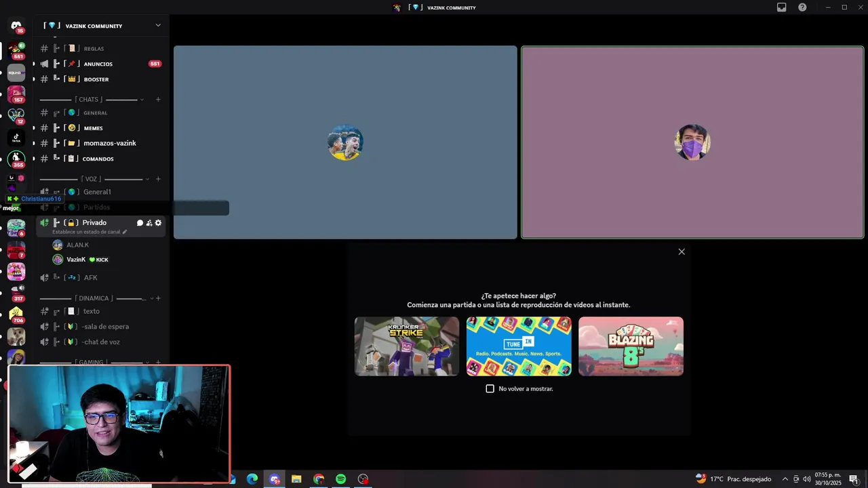Collapse the CHATS category
The height and width of the screenshot is (488, 868).
click(x=91, y=100)
